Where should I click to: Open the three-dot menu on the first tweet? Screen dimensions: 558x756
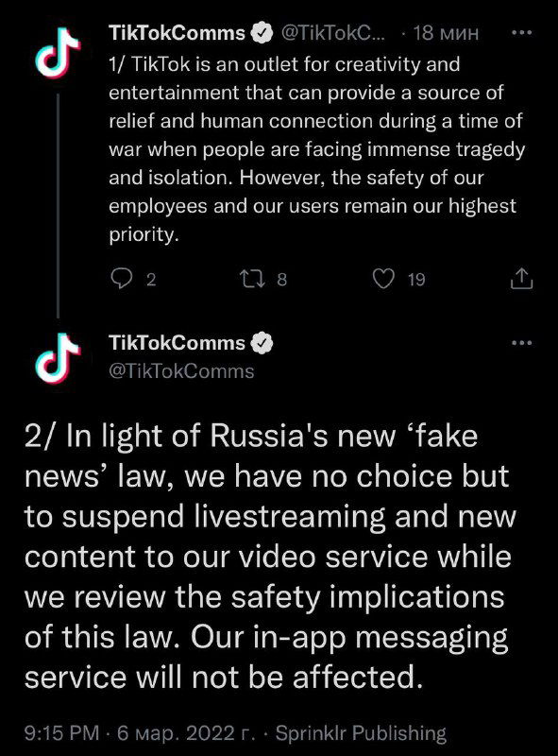[523, 31]
